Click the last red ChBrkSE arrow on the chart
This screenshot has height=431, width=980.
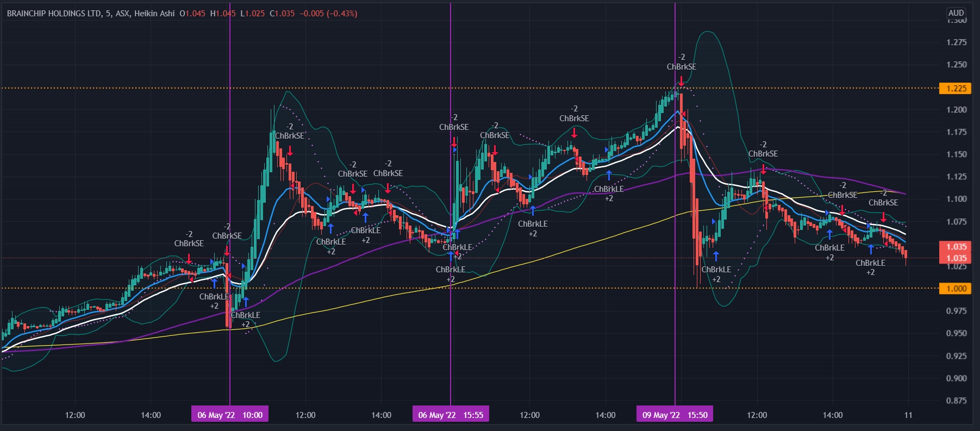tap(883, 217)
